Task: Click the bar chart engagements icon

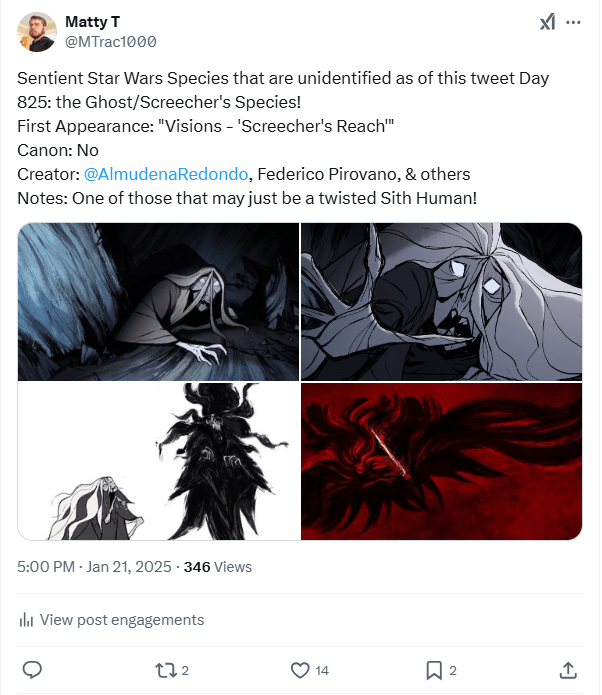Action: click(27, 620)
